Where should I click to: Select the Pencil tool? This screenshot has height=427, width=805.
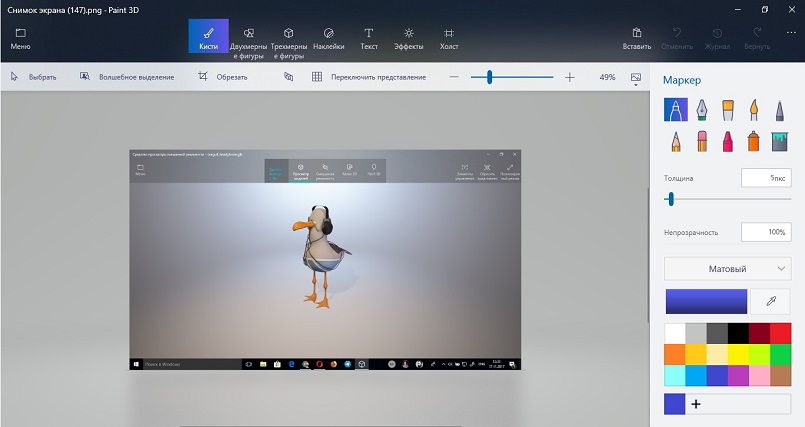pyautogui.click(x=676, y=141)
